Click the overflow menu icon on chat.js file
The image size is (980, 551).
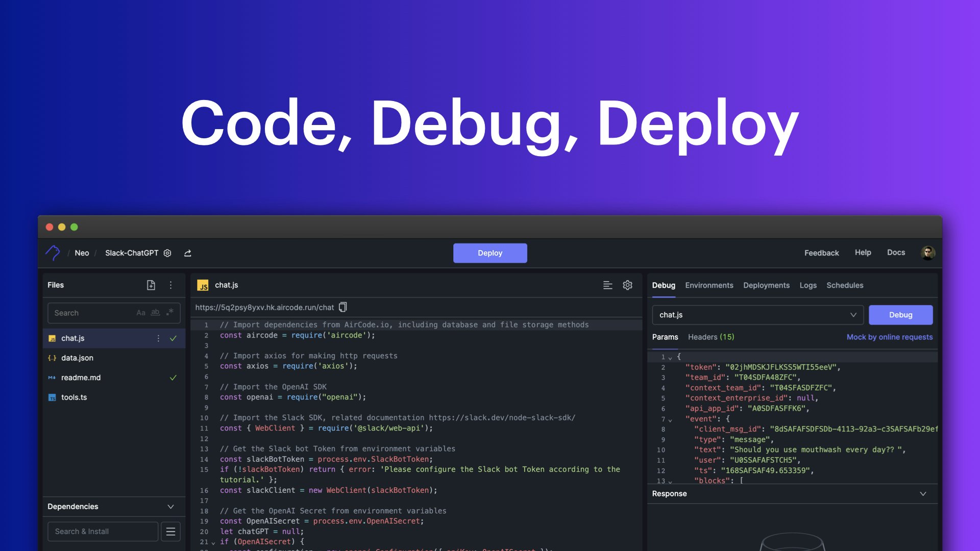pyautogui.click(x=158, y=338)
